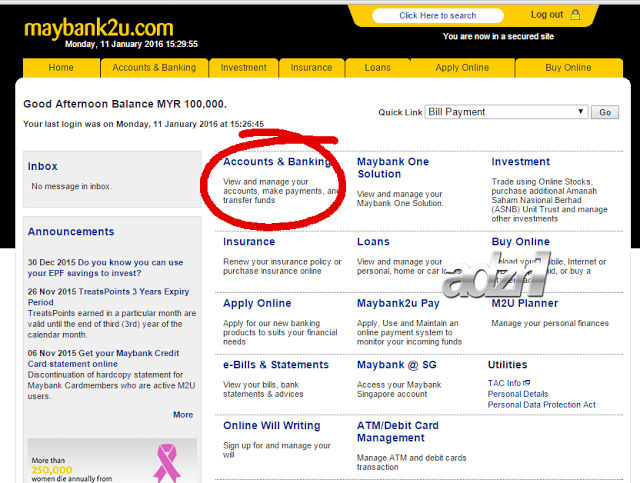This screenshot has width=640, height=483.
Task: Click the Log out padlock icon
Action: point(575,15)
